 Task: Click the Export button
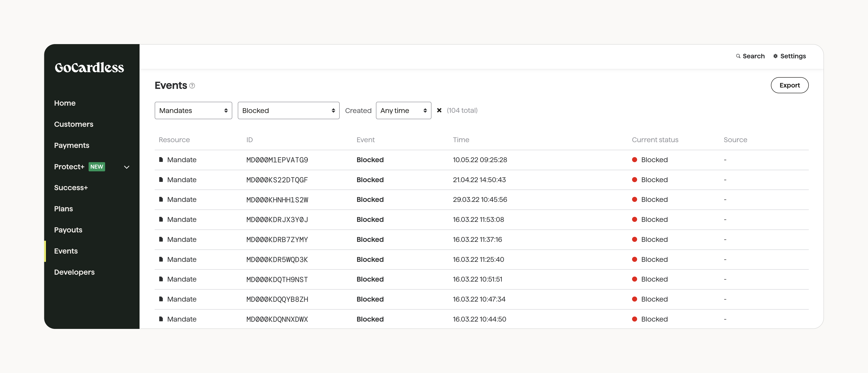(790, 85)
